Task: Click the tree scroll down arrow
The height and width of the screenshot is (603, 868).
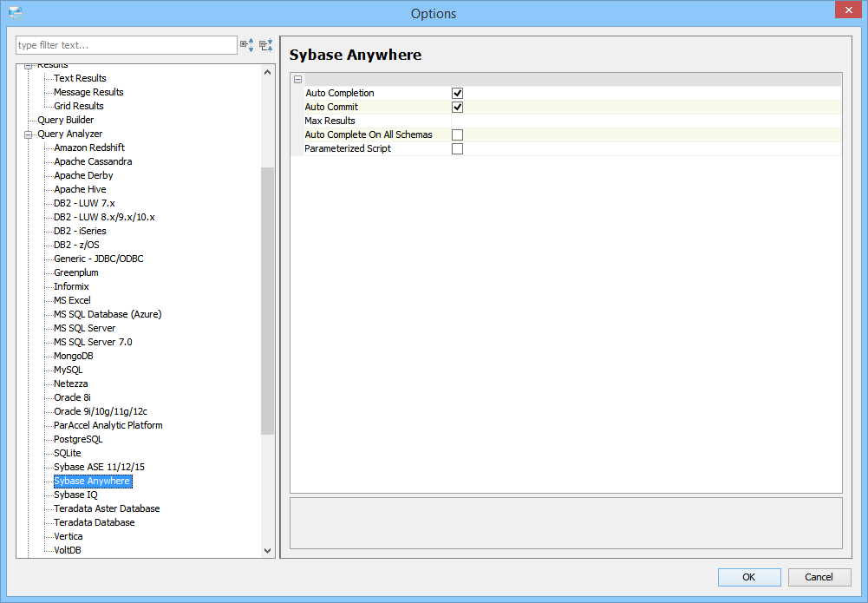Action: pos(267,550)
